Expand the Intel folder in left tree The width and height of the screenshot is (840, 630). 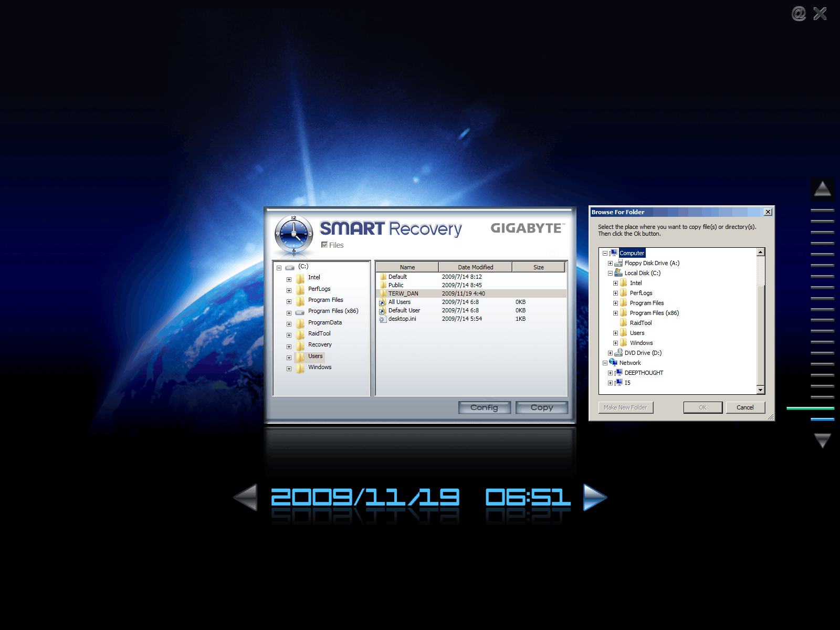[289, 279]
